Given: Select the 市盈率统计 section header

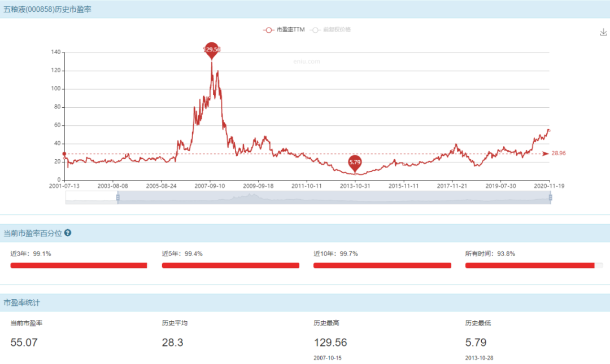Looking at the screenshot, I should tap(22, 302).
